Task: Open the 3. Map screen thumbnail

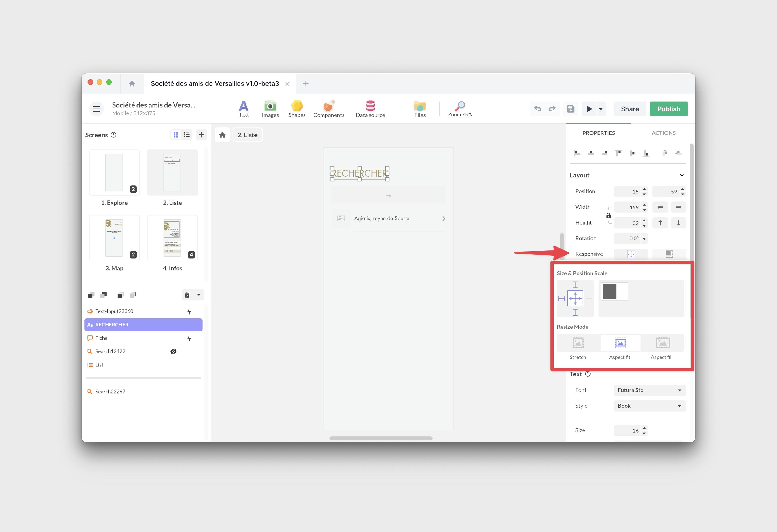Action: (x=114, y=238)
